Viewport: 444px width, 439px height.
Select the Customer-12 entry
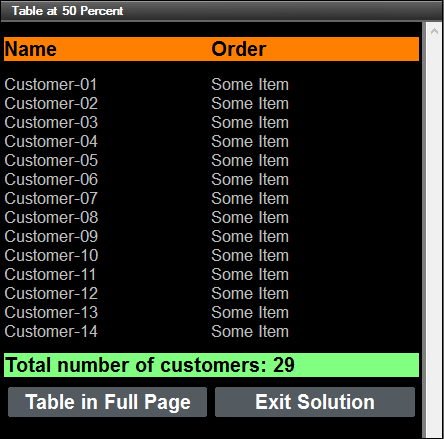pos(51,293)
